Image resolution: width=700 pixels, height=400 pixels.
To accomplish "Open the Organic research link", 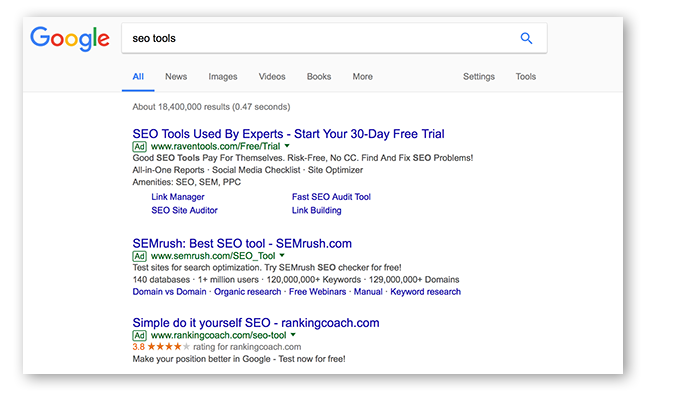I will (247, 292).
